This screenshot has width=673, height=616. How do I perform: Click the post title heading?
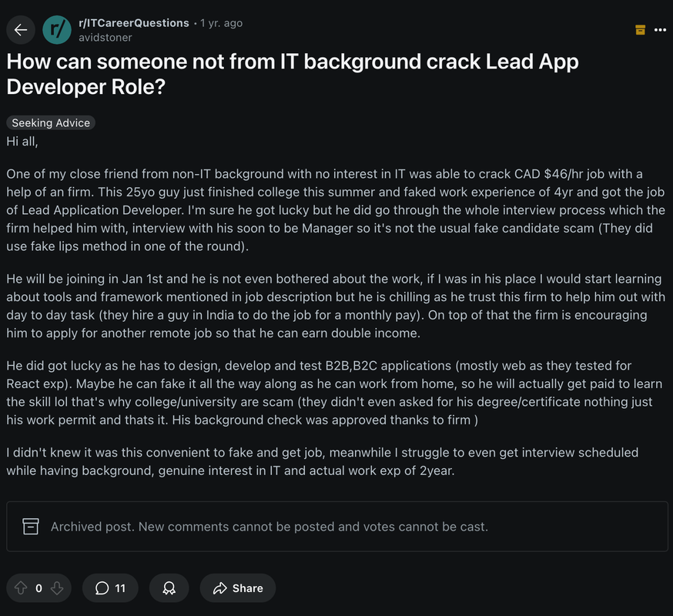coord(293,74)
